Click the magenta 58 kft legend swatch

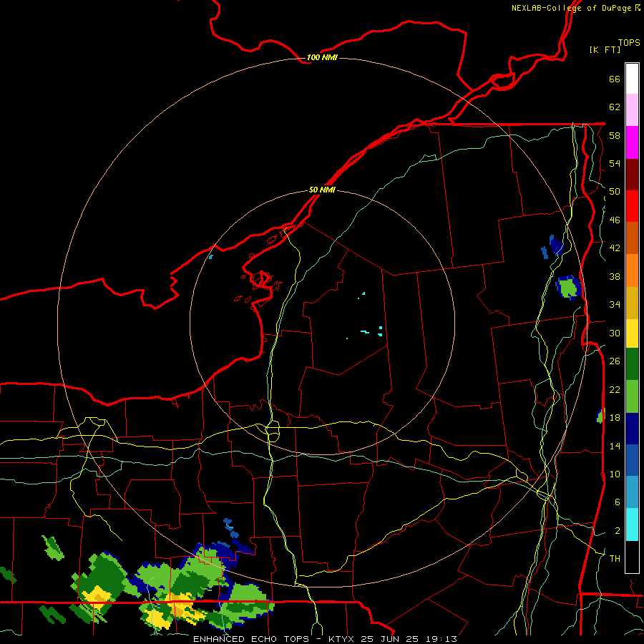coord(632,142)
